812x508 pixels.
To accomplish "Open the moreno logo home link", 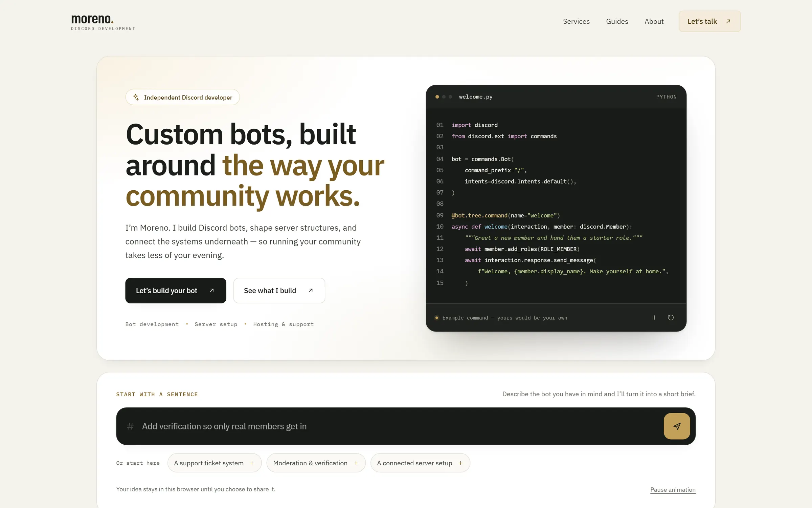I will click(103, 22).
